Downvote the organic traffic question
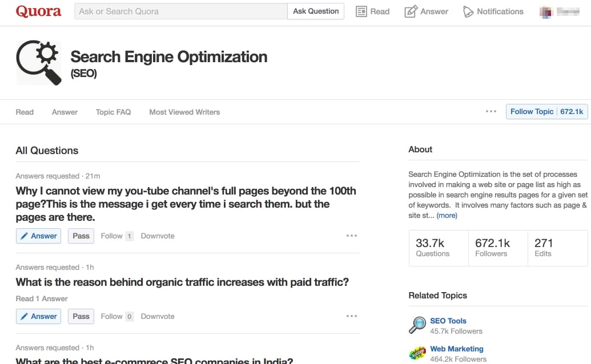The width and height of the screenshot is (591, 364). [158, 317]
